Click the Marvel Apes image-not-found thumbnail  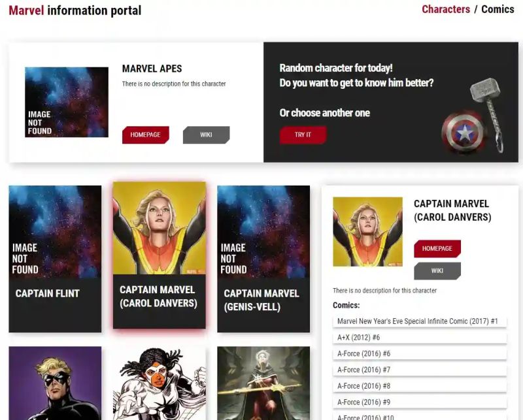(x=67, y=102)
